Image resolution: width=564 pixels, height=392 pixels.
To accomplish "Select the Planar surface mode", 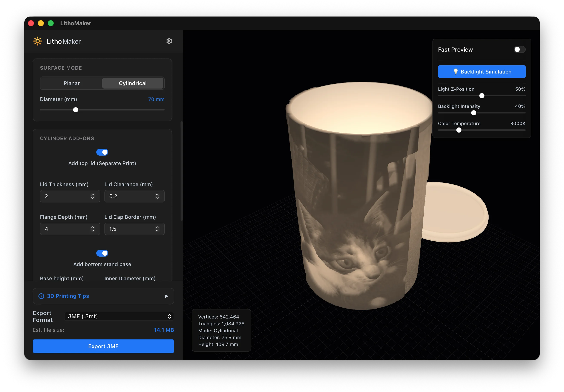I will pos(72,83).
